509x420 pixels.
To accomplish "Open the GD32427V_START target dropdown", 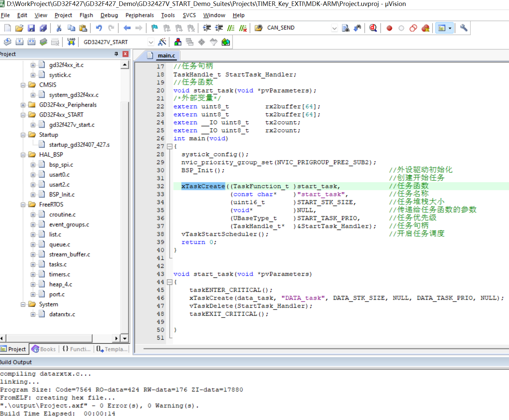I will (x=151, y=42).
